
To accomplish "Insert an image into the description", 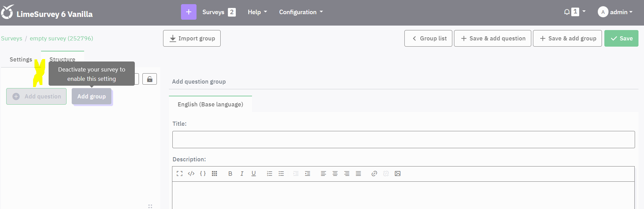I will [398, 174].
